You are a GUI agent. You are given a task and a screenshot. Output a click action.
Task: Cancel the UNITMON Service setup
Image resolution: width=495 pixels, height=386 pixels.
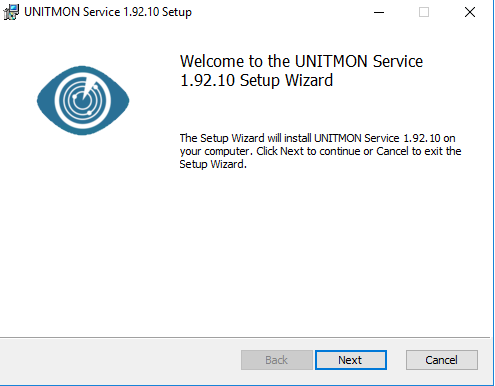click(442, 360)
